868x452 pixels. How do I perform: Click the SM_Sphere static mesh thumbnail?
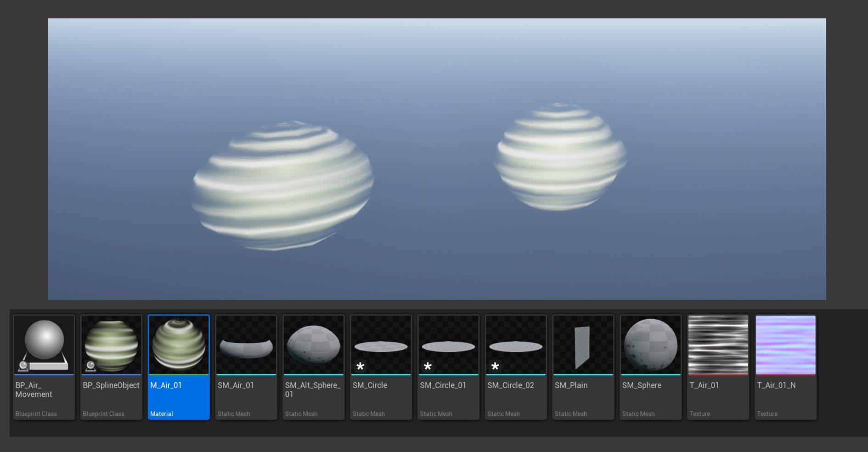point(650,345)
